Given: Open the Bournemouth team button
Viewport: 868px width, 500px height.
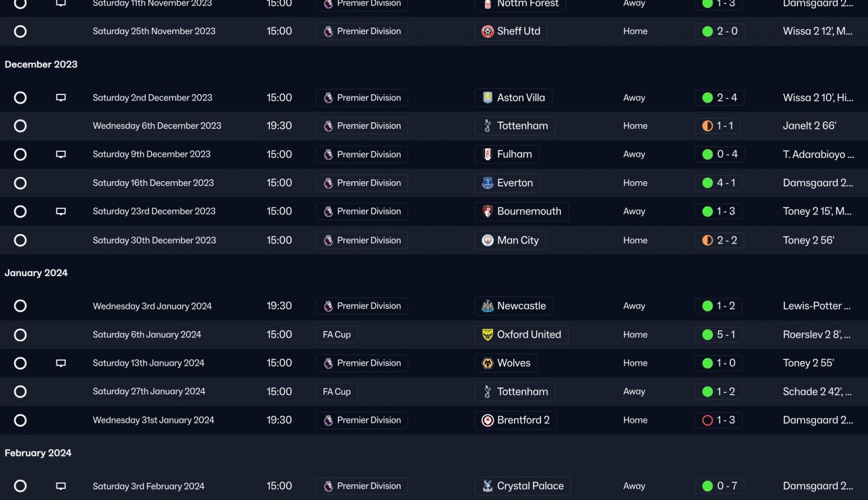Looking at the screenshot, I should [x=521, y=212].
